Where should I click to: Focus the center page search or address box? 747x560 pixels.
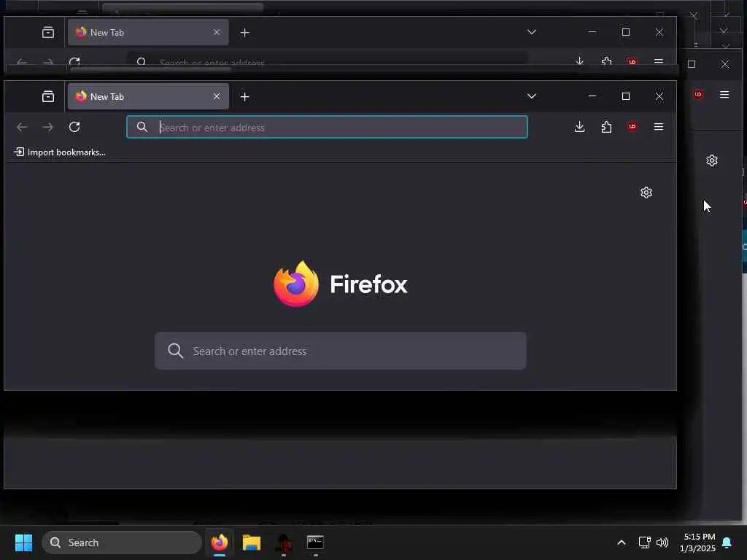pyautogui.click(x=340, y=351)
